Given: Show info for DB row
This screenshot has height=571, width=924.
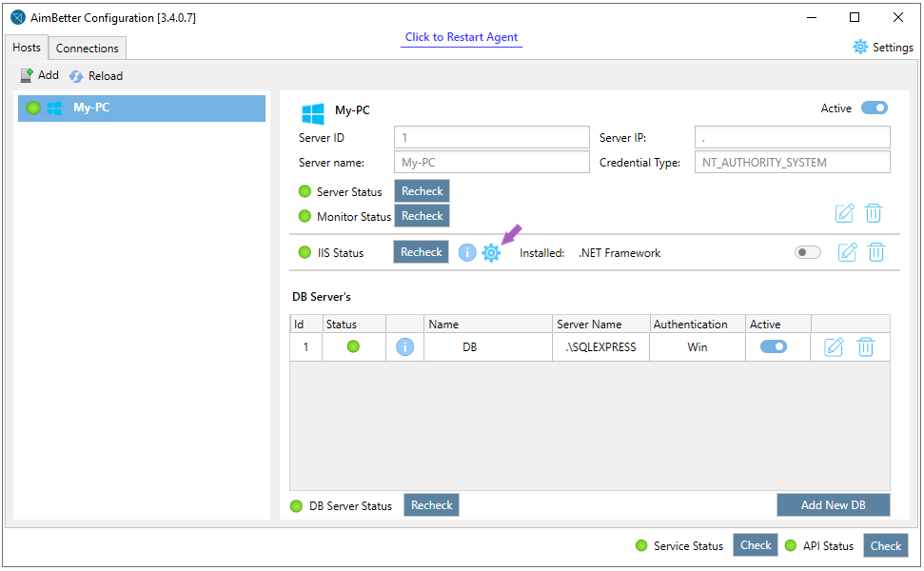Looking at the screenshot, I should click(404, 346).
